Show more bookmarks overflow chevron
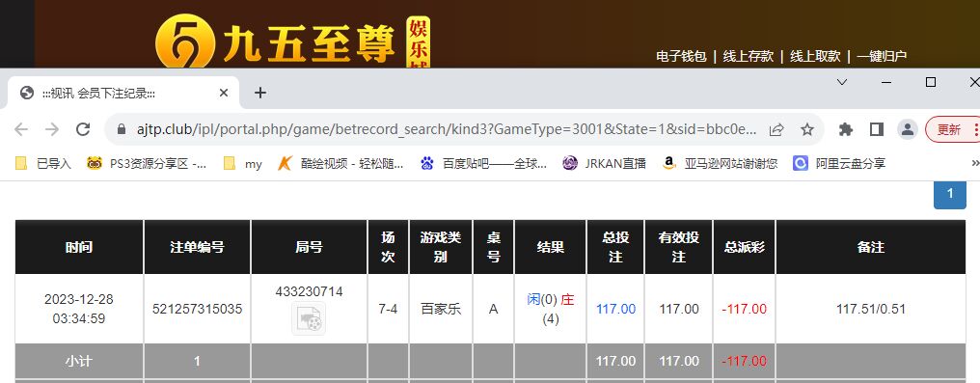980x383 pixels. (975, 163)
